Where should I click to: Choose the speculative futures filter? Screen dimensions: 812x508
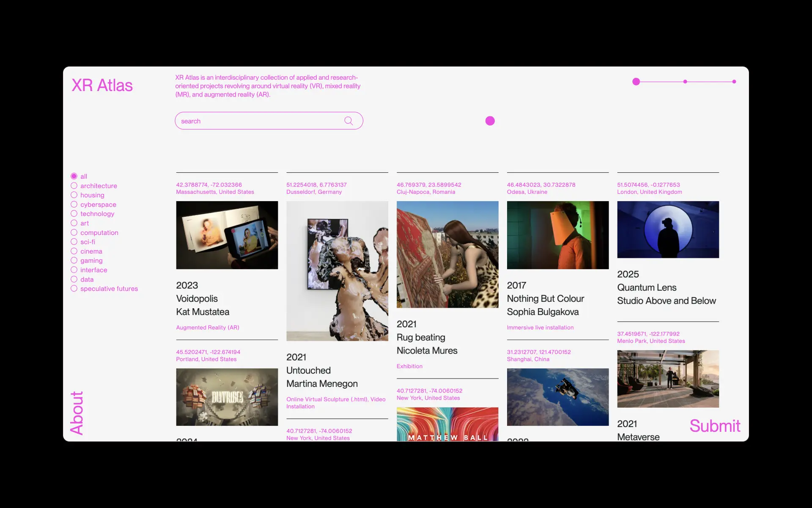74,289
